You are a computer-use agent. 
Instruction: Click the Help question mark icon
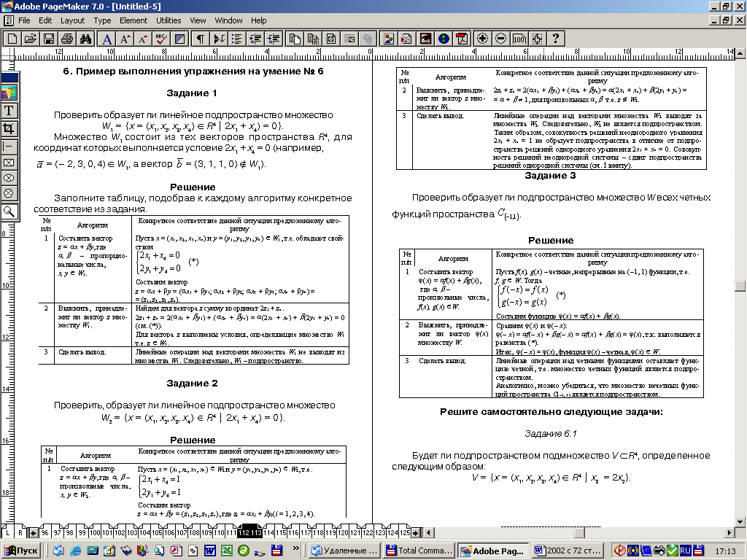555,39
